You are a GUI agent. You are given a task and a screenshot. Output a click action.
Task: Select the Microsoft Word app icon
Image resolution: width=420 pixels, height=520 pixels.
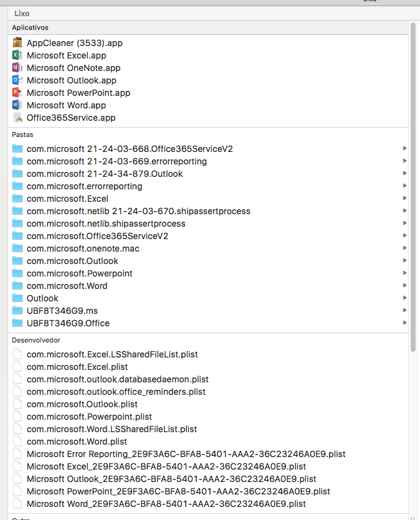(x=17, y=105)
